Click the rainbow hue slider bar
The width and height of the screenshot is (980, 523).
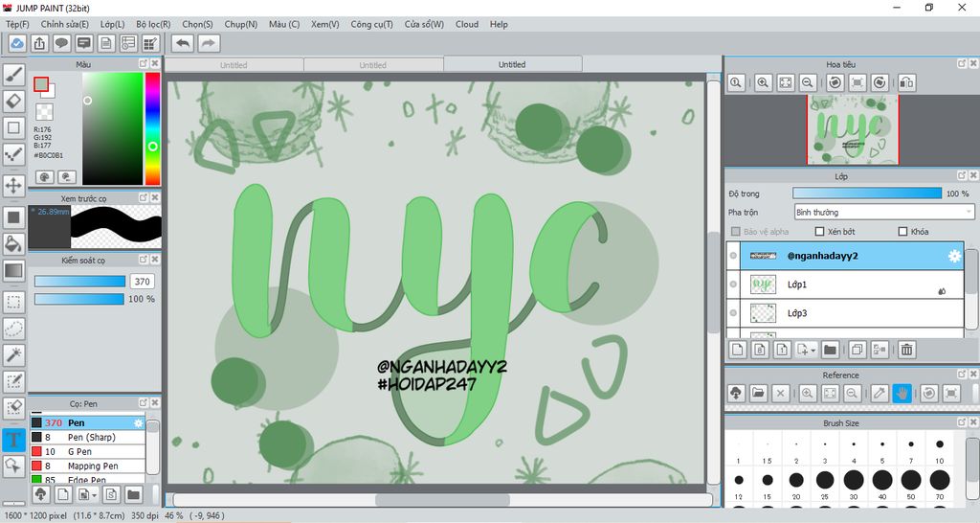click(152, 128)
